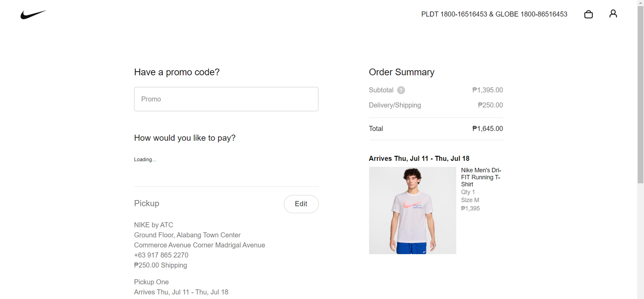The image size is (644, 299).
Task: Click the Pickup One label
Action: pyautogui.click(x=151, y=282)
